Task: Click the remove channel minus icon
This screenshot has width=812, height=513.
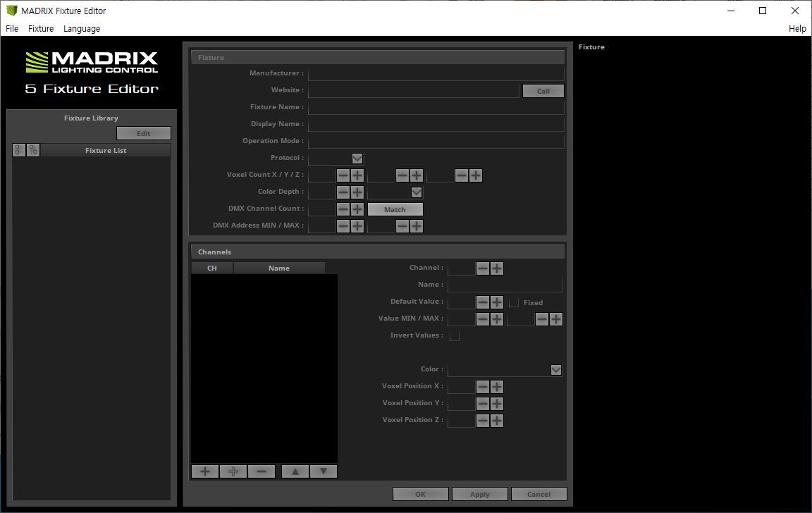Action: (262, 471)
